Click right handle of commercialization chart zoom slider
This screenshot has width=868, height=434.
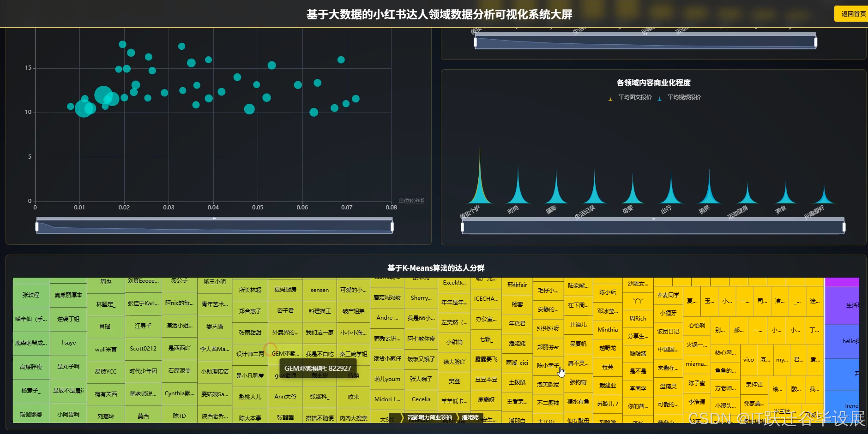[x=844, y=227]
